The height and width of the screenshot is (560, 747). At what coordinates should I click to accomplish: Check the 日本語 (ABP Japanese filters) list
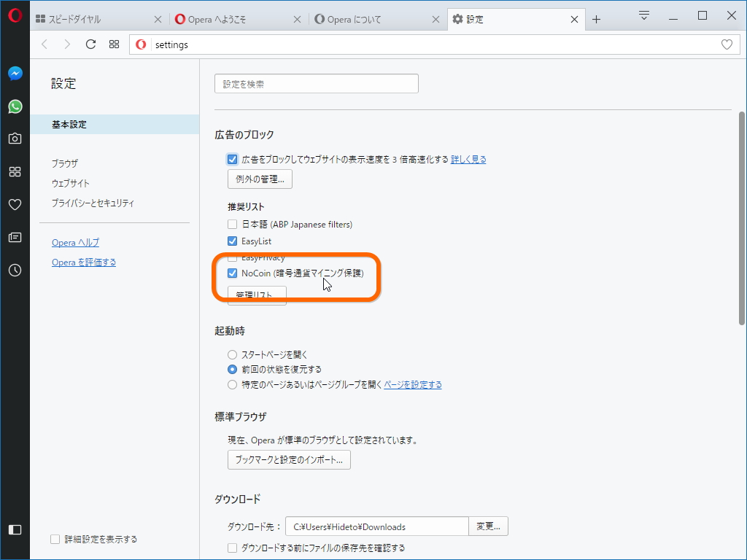[x=231, y=224]
